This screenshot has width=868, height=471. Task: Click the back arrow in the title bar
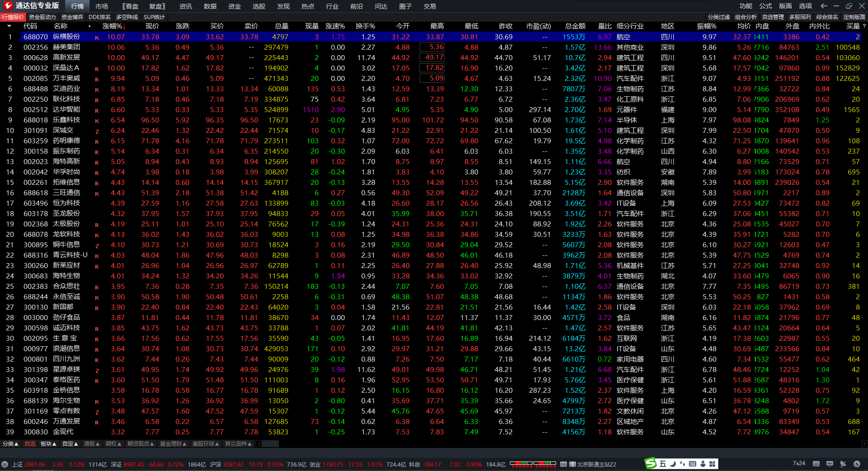[824, 6]
